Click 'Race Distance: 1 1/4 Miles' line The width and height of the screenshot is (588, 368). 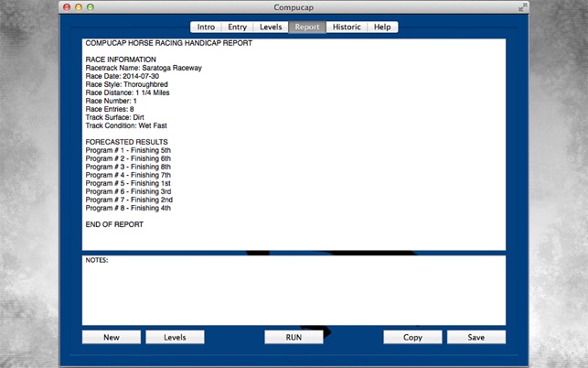tap(127, 92)
